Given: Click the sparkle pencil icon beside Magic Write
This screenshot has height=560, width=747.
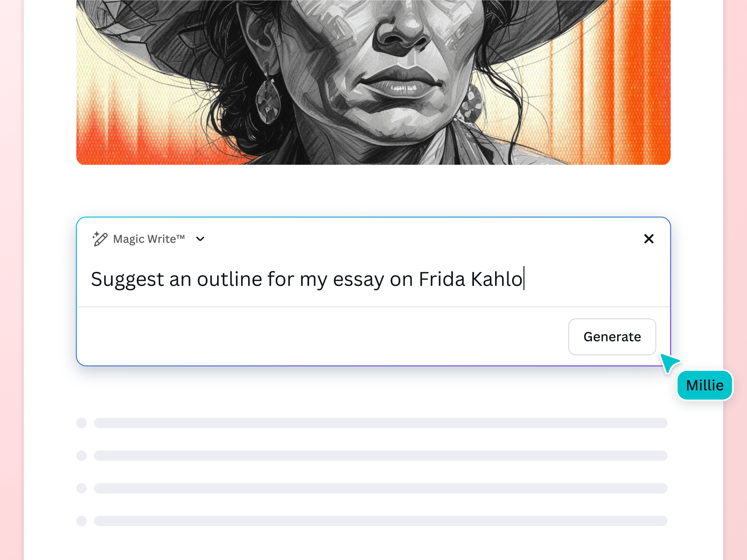Looking at the screenshot, I should [x=99, y=239].
